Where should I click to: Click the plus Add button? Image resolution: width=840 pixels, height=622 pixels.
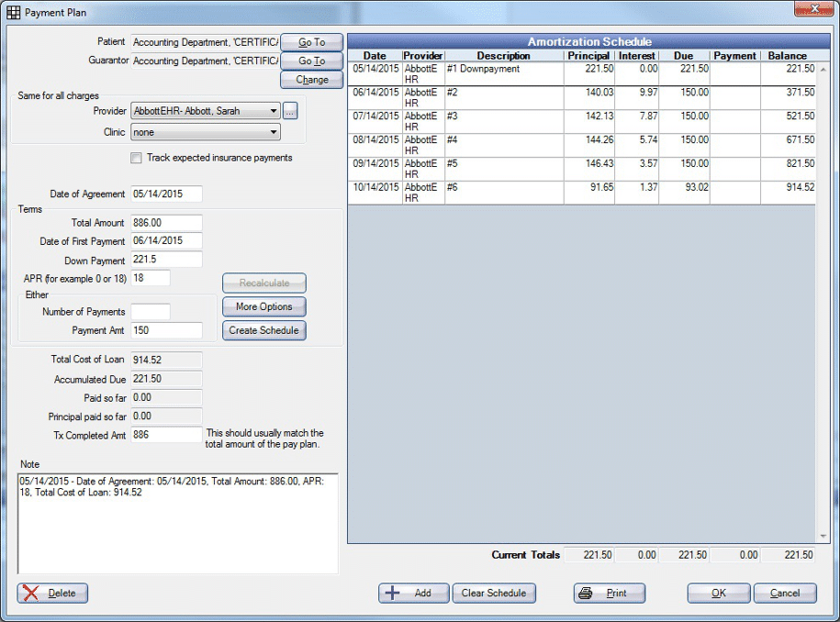(x=413, y=594)
